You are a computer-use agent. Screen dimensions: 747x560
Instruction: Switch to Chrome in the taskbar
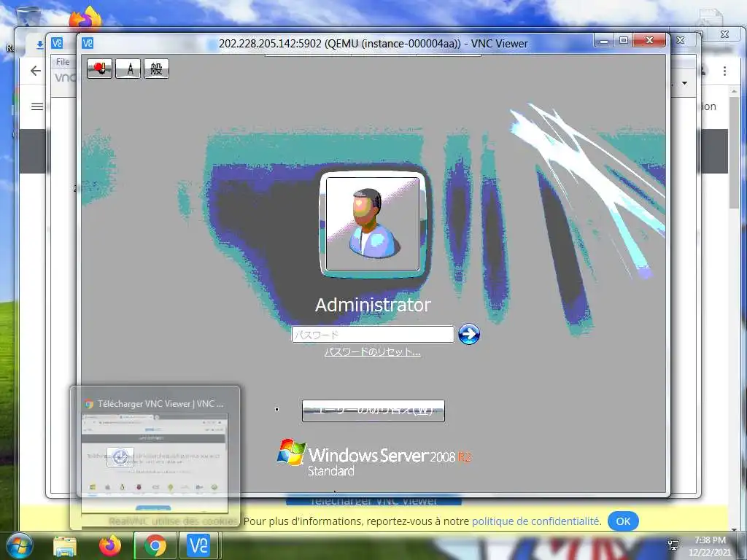tap(155, 545)
